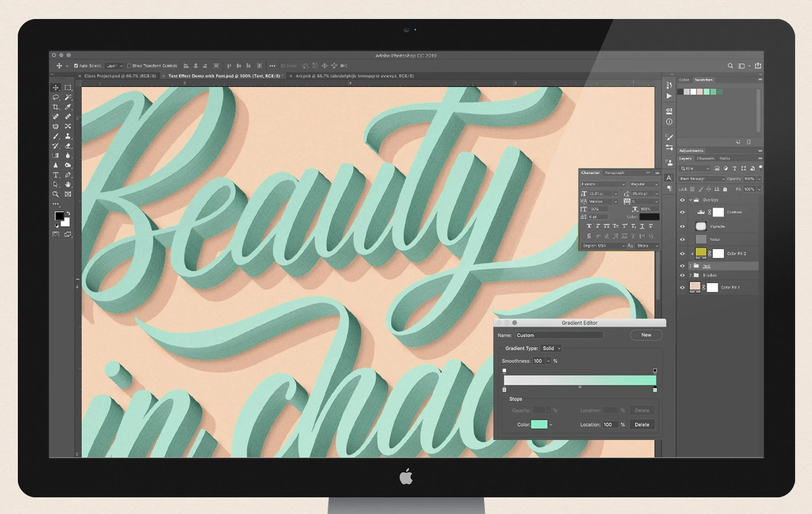The image size is (812, 514).
Task: Open the layer blend mode dropdown
Action: (702, 179)
